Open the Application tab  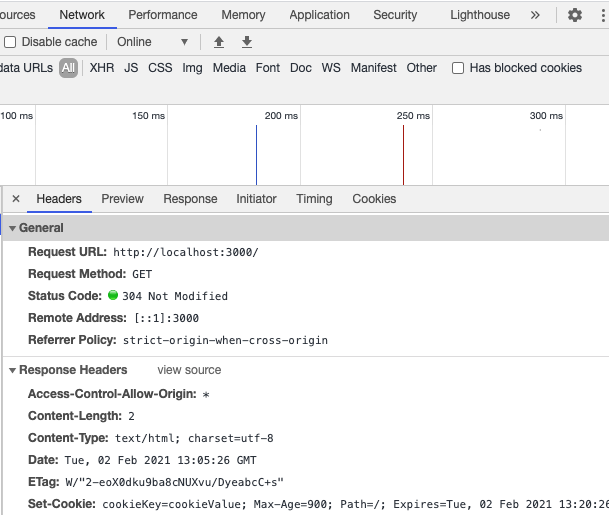(x=319, y=15)
